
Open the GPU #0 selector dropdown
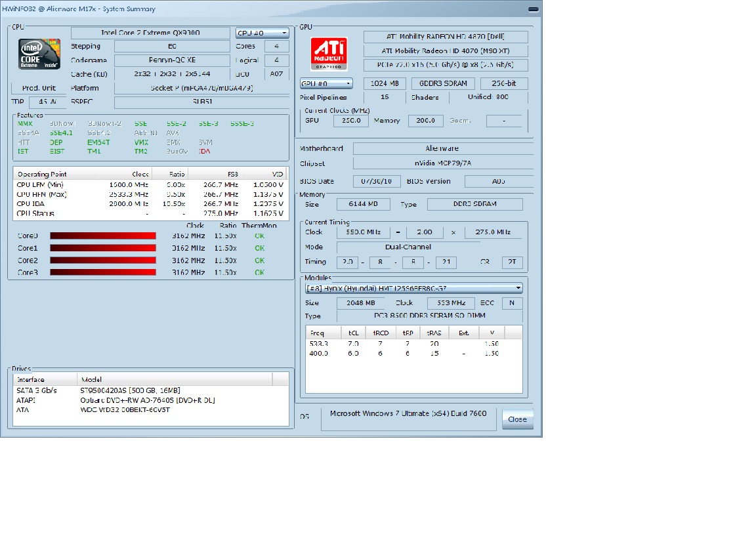(326, 83)
